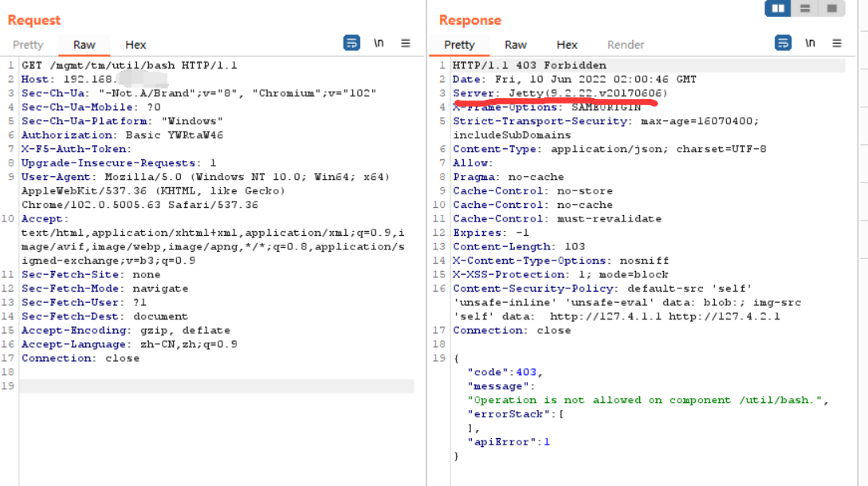Click the underlined Jetty Server version header
The image size is (868, 486).
tap(558, 92)
